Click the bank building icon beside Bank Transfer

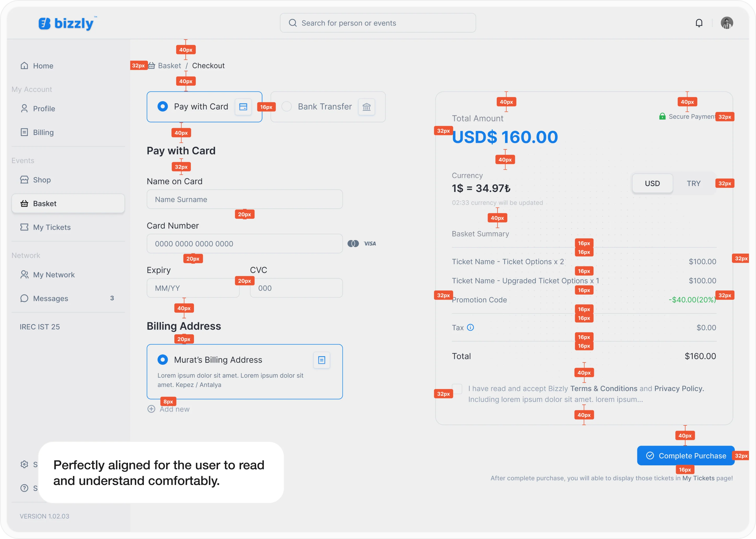tap(366, 107)
